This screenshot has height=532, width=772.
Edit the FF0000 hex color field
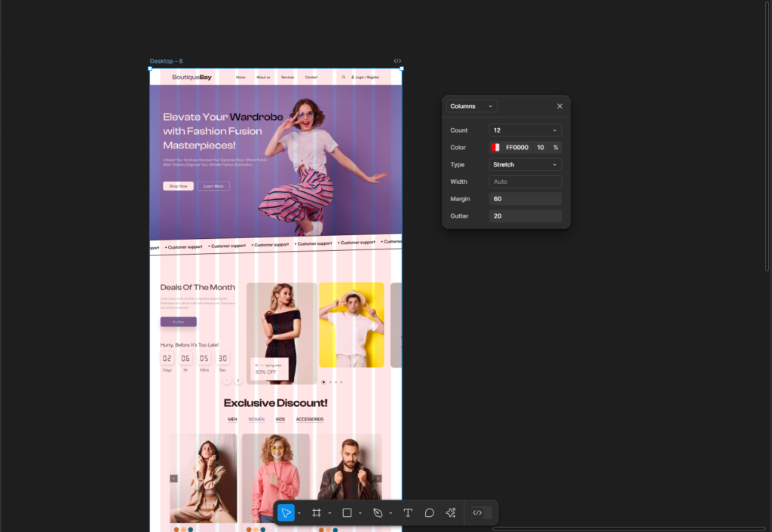(517, 148)
